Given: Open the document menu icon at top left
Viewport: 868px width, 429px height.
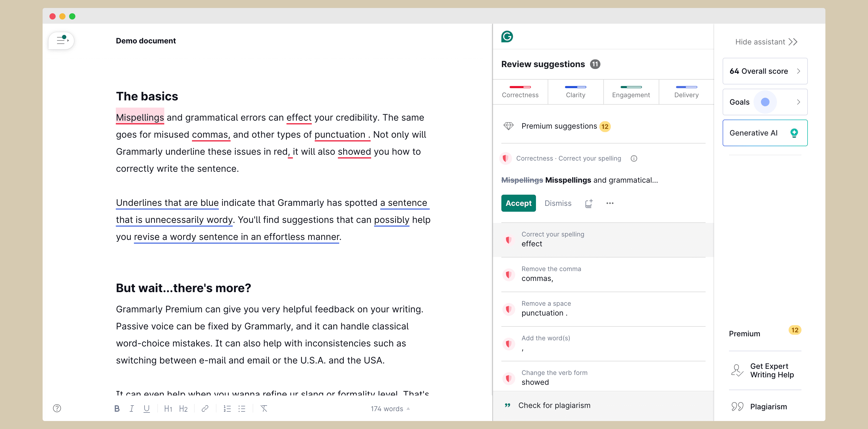Looking at the screenshot, I should click(61, 41).
